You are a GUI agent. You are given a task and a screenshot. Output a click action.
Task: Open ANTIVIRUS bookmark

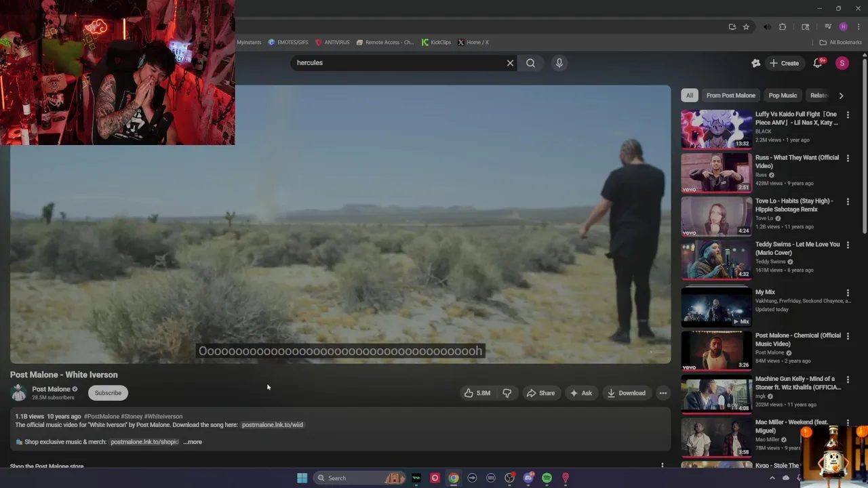tap(332, 42)
